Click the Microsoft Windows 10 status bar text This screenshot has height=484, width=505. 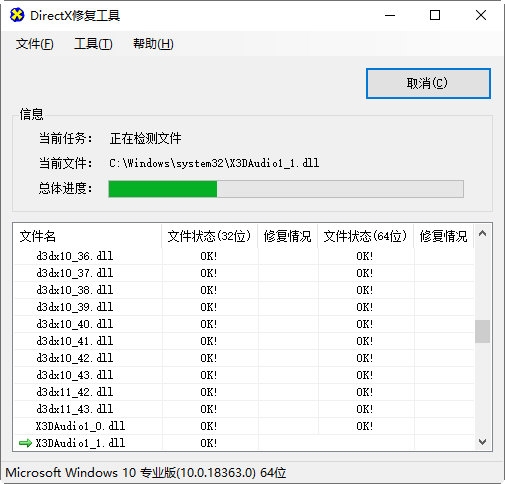[146, 473]
